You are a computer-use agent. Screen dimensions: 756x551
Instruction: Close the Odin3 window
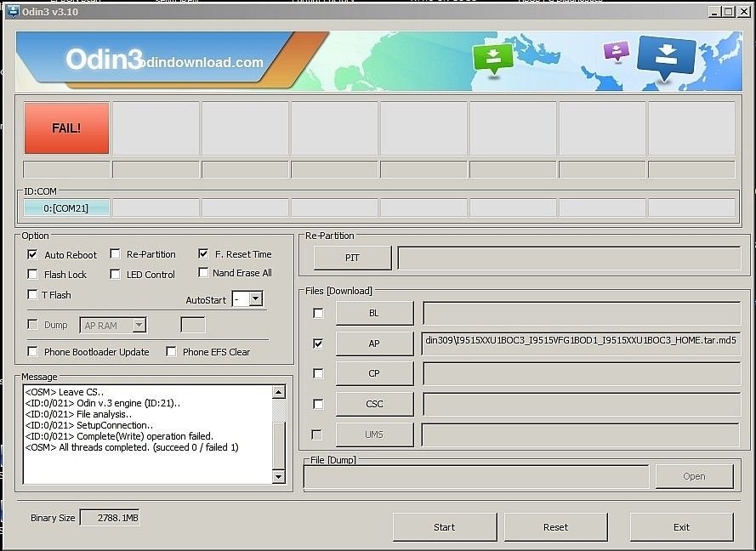coord(744,11)
